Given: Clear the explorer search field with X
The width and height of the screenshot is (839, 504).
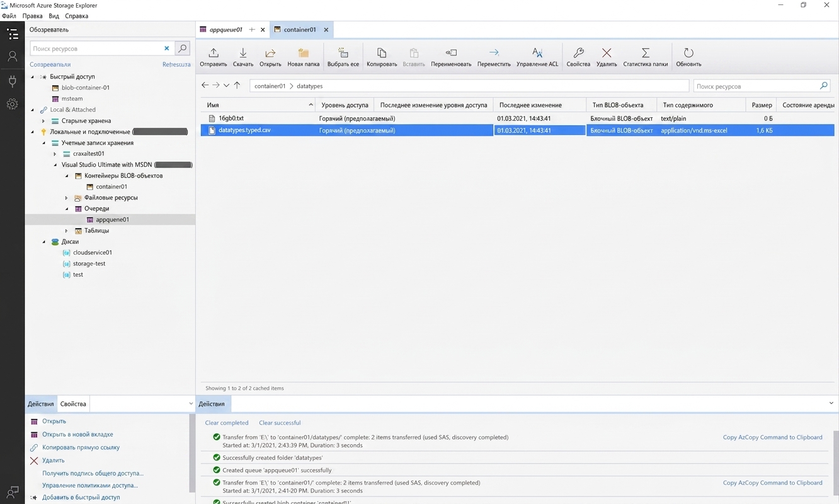Looking at the screenshot, I should click(167, 48).
